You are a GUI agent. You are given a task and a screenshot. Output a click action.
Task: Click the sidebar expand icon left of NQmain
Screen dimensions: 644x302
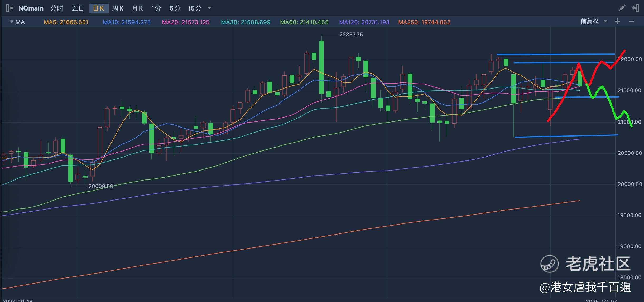coord(9,8)
